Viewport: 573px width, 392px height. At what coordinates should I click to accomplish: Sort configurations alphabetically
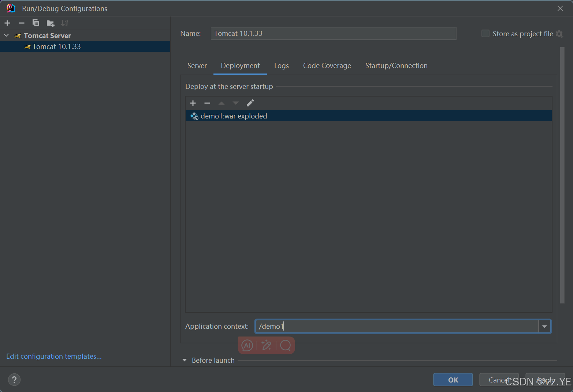click(x=64, y=23)
